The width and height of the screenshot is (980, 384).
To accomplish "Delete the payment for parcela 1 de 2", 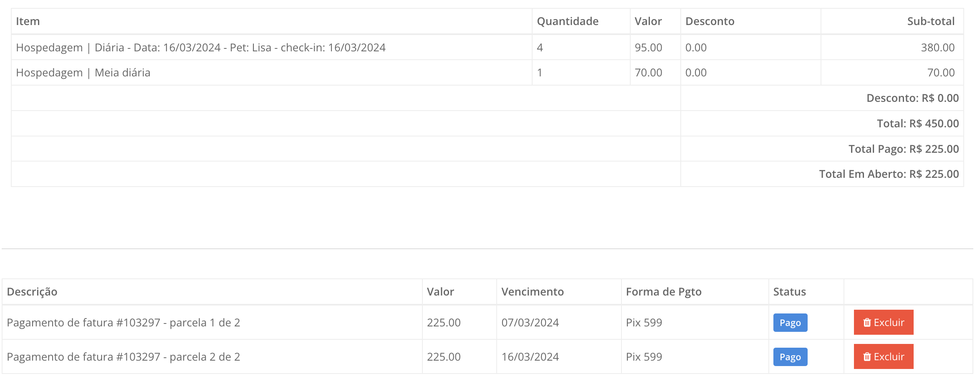I will pyautogui.click(x=883, y=323).
